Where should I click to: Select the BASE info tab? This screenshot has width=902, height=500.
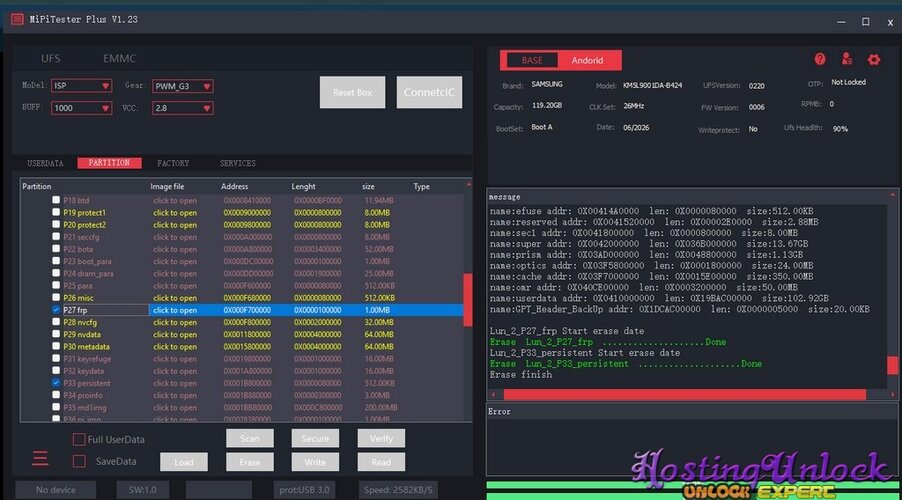tap(532, 60)
